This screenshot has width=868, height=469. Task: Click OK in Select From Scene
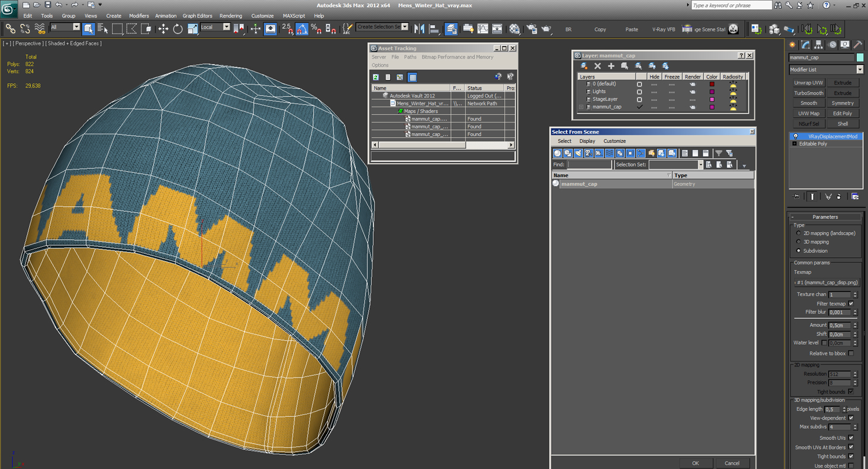click(x=696, y=463)
